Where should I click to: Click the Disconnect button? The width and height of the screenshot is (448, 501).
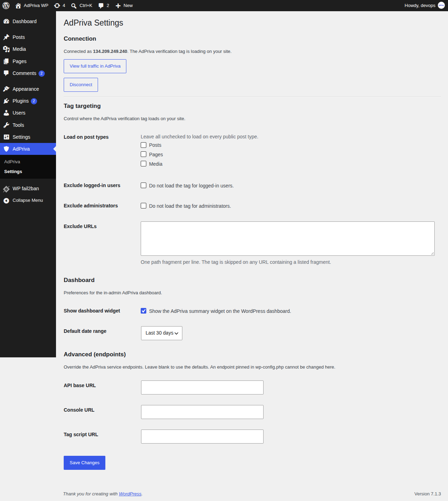(x=81, y=85)
